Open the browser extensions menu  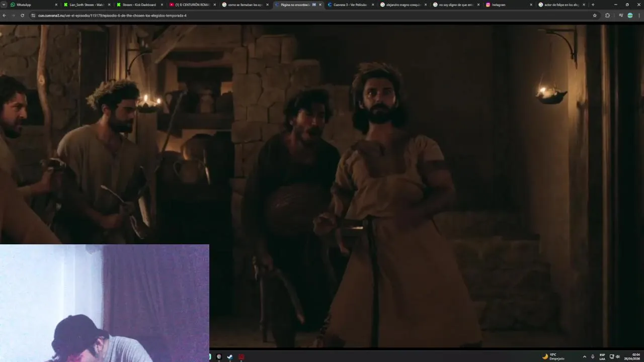pos(607,16)
